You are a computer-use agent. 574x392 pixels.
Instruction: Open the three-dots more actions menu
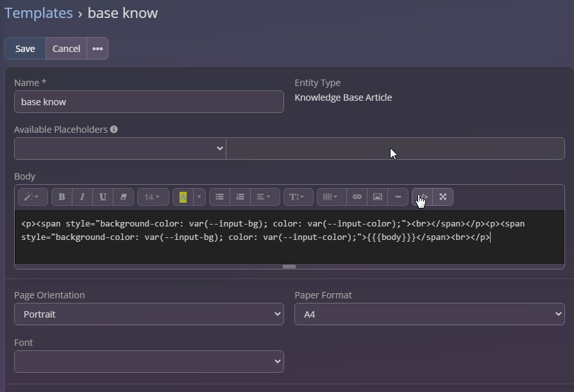click(97, 49)
